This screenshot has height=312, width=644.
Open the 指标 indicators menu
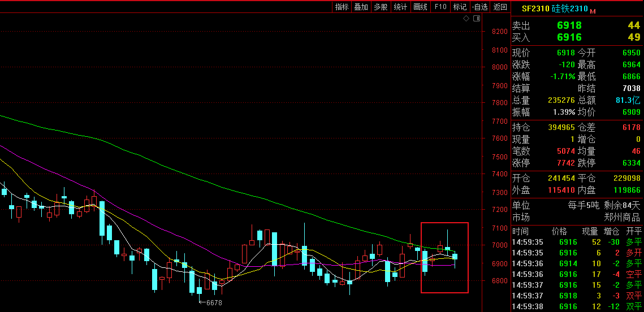342,7
